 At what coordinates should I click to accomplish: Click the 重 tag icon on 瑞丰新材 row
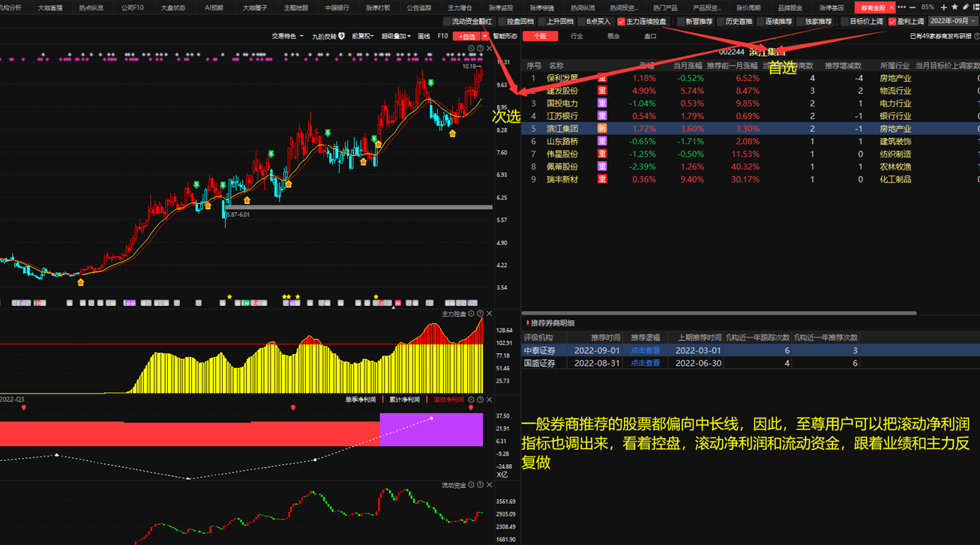click(601, 179)
